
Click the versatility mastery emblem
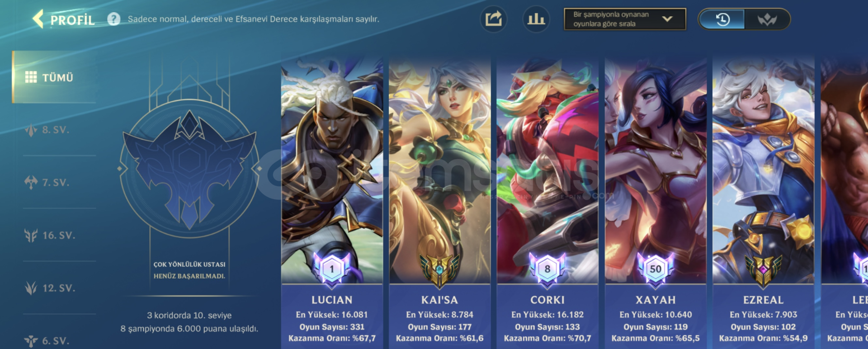click(x=189, y=168)
